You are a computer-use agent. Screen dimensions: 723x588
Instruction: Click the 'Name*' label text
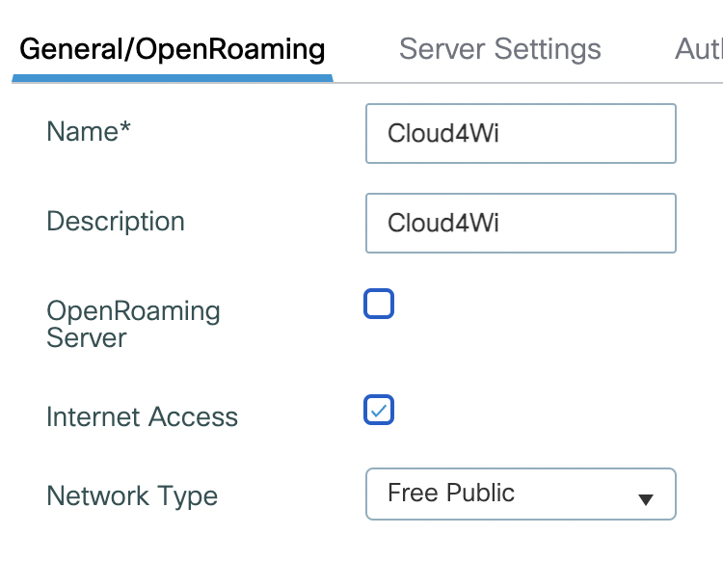click(x=89, y=131)
